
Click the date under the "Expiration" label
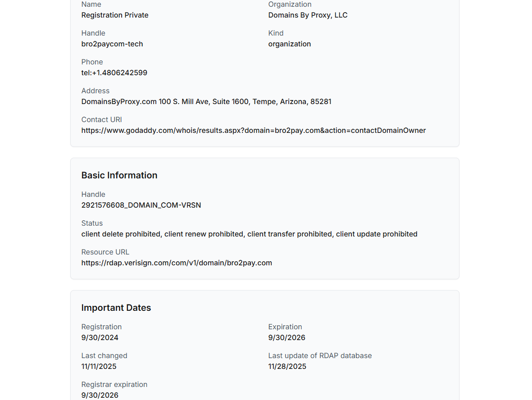point(286,338)
